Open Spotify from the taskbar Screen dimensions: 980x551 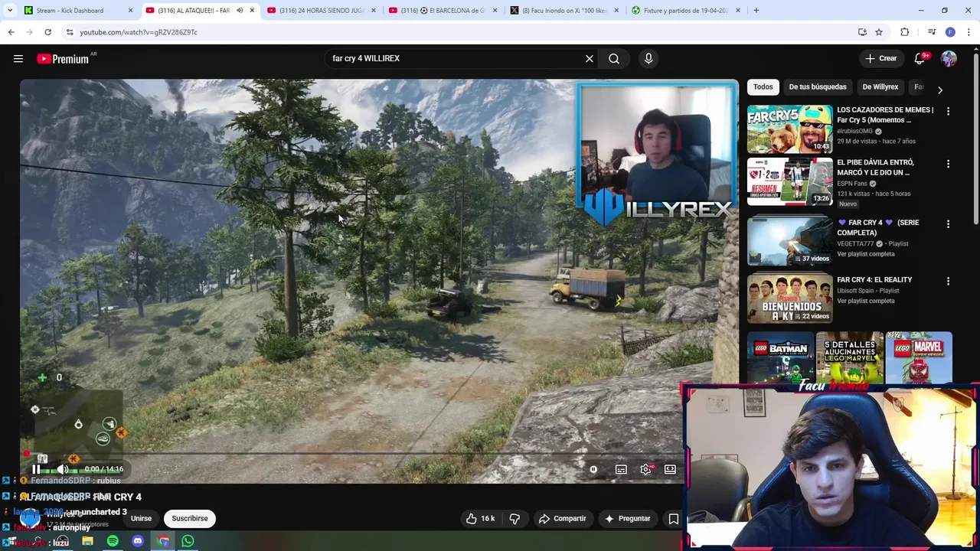113,542
